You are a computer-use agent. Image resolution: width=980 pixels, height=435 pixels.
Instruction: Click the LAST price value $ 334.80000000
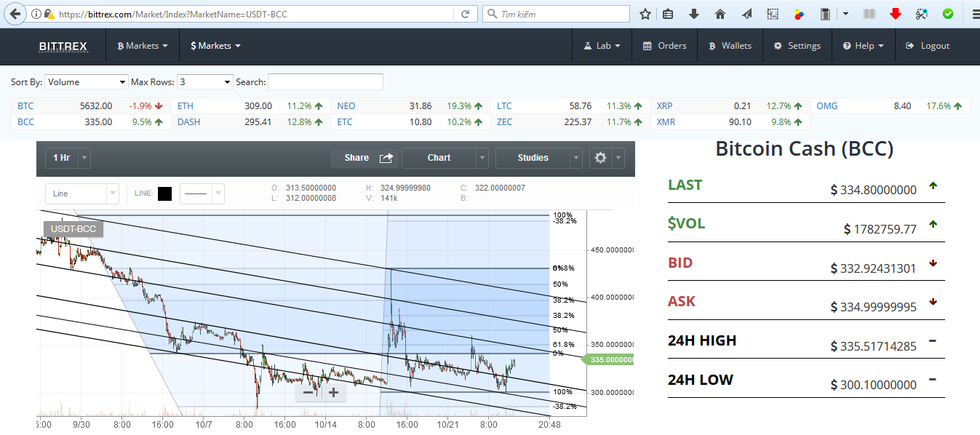point(874,190)
